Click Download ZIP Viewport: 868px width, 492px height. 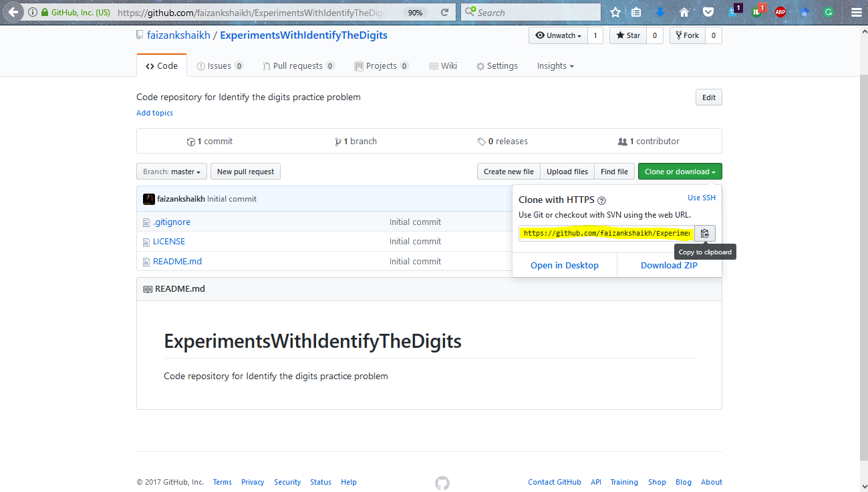pos(669,265)
